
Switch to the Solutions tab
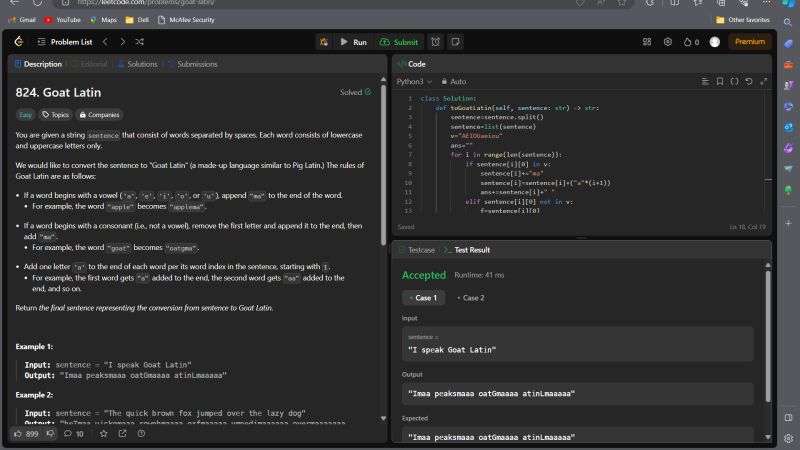click(138, 64)
